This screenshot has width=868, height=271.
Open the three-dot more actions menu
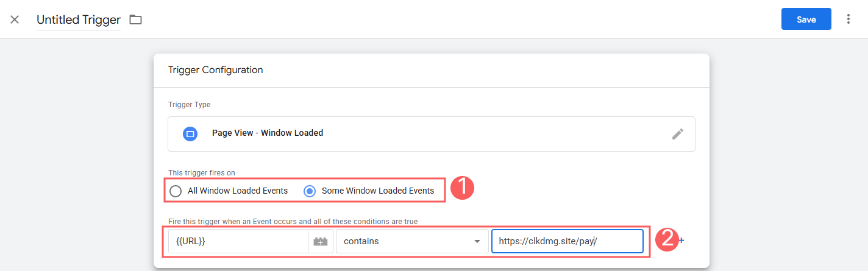pyautogui.click(x=848, y=19)
